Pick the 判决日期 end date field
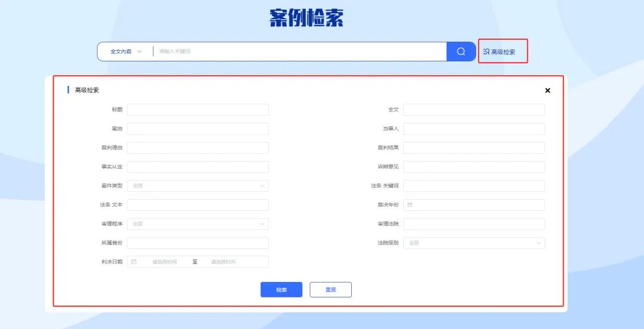 pyautogui.click(x=224, y=262)
